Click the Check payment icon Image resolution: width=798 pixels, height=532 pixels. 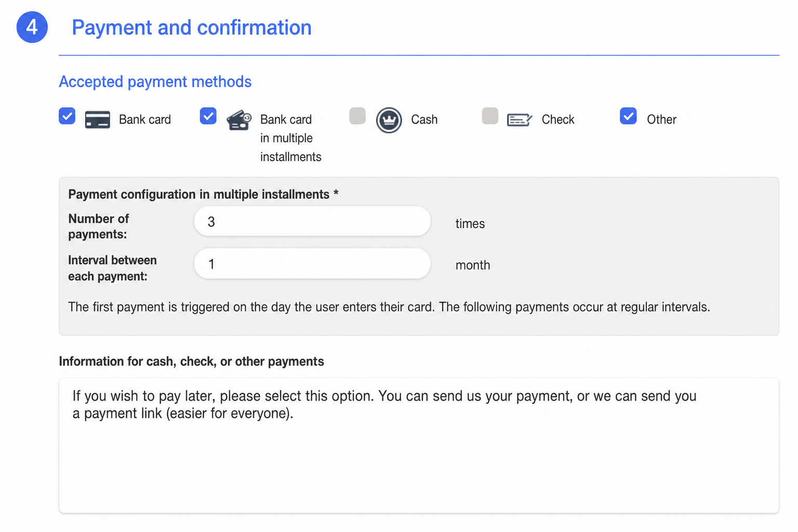point(520,120)
